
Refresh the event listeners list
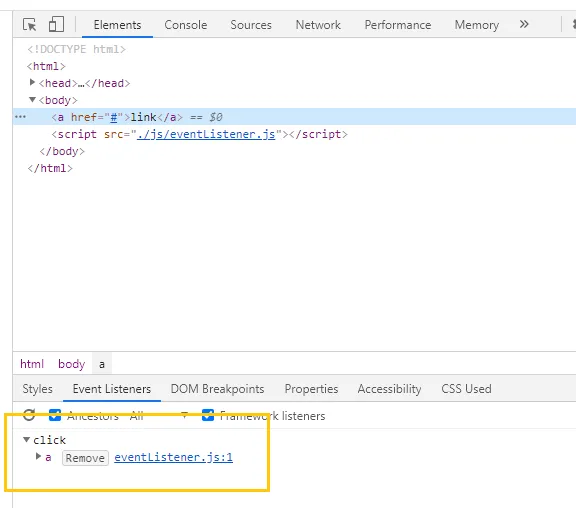pyautogui.click(x=29, y=415)
